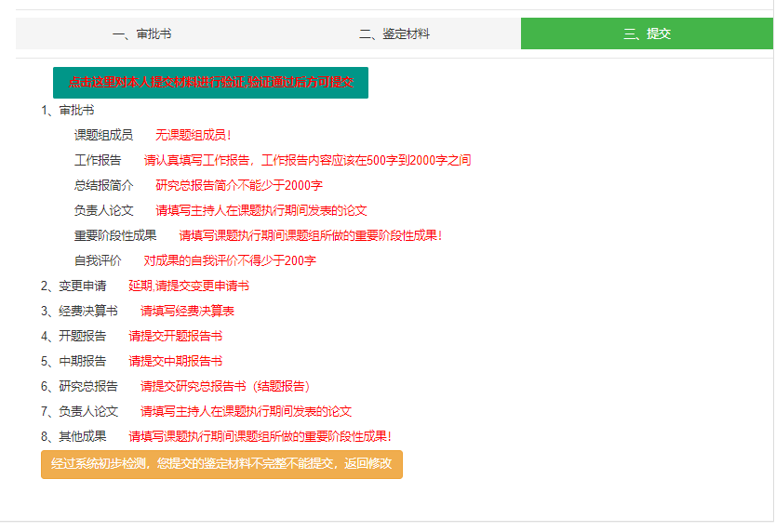
Task: Select the 7、负责人论文 list item label
Action: (x=79, y=411)
